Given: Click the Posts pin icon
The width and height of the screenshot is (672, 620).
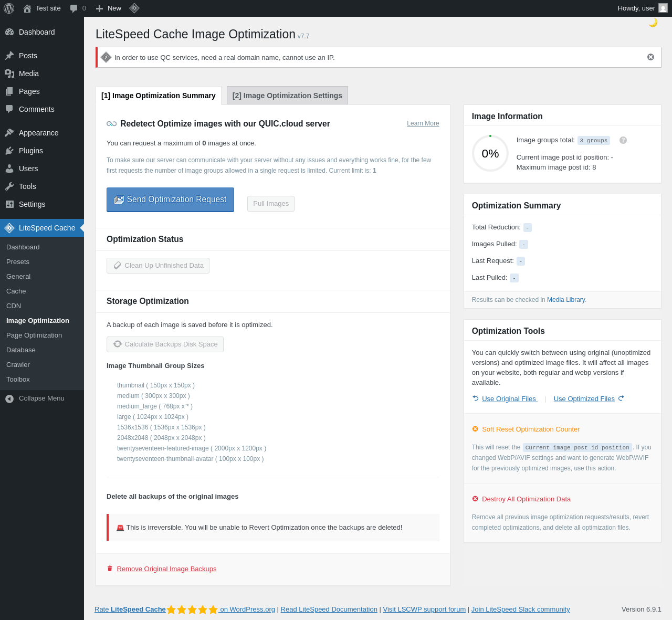Looking at the screenshot, I should click(x=9, y=56).
